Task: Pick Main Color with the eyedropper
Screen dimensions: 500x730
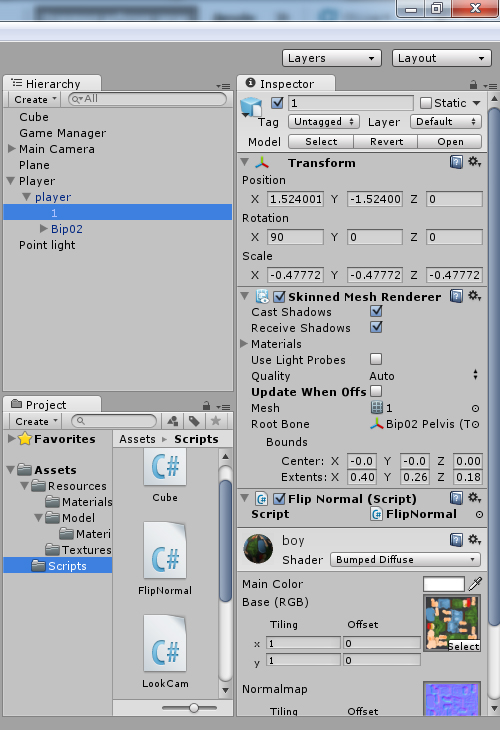Action: tap(475, 583)
